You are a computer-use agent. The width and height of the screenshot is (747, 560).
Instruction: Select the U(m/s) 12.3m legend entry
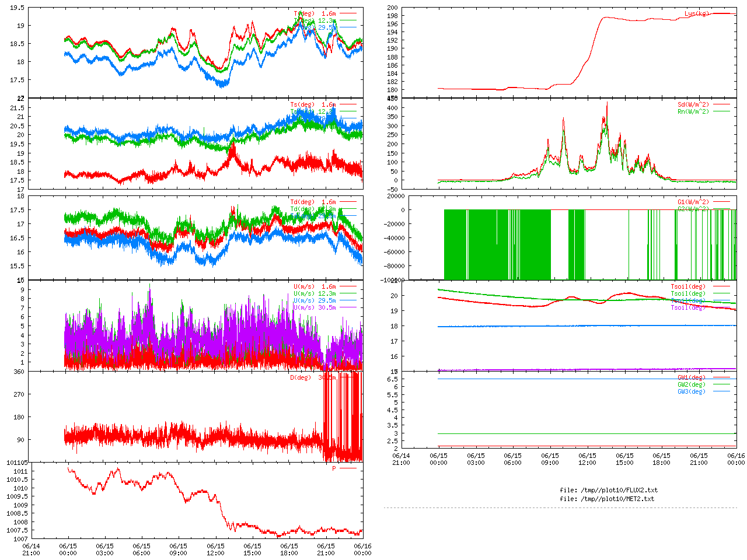pyautogui.click(x=315, y=294)
